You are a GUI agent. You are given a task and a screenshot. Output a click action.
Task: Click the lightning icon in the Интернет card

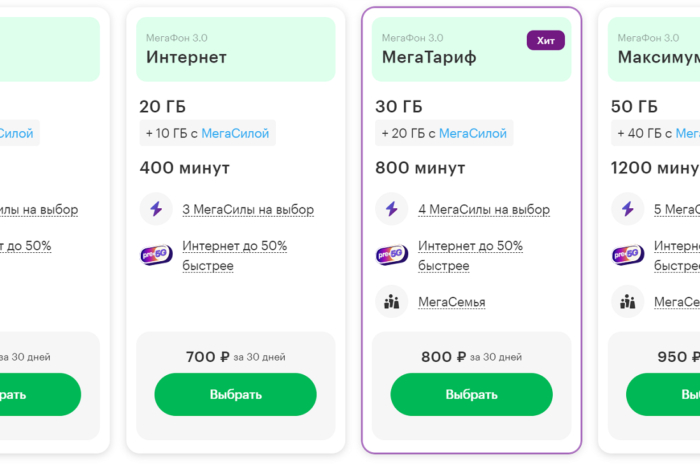click(x=155, y=209)
